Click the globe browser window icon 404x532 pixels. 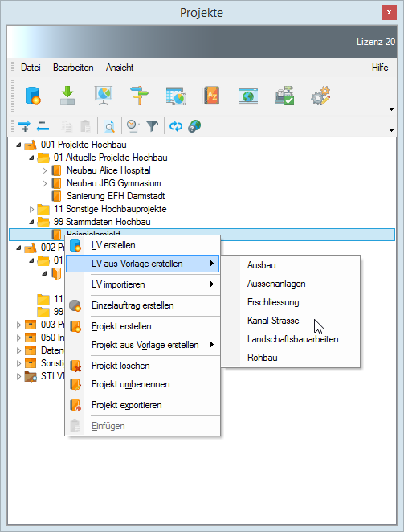pos(248,96)
